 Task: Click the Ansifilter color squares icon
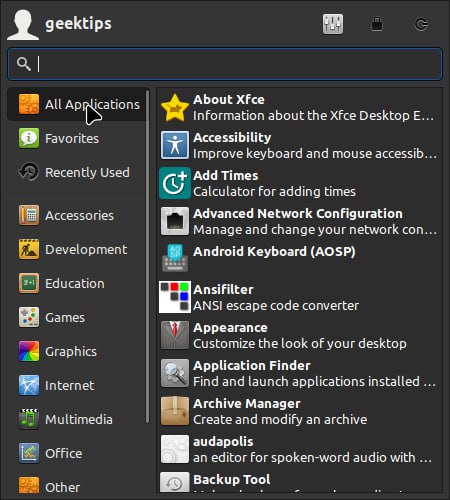[175, 297]
